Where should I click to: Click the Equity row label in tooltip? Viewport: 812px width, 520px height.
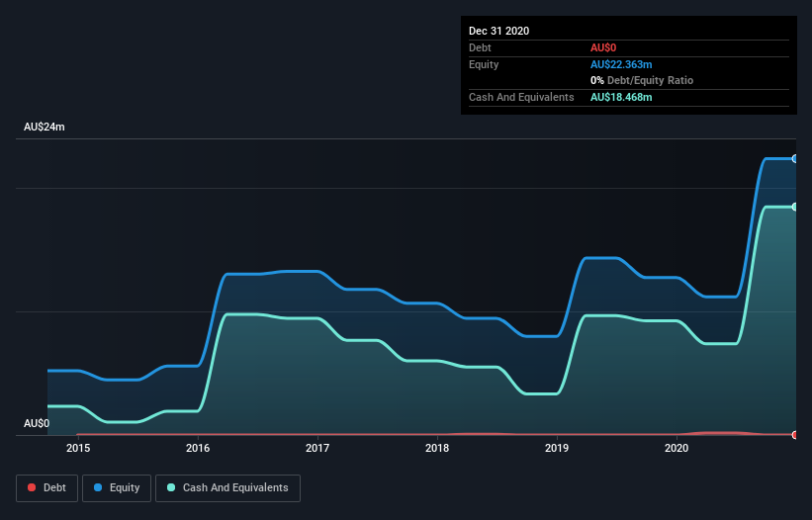pyautogui.click(x=484, y=64)
